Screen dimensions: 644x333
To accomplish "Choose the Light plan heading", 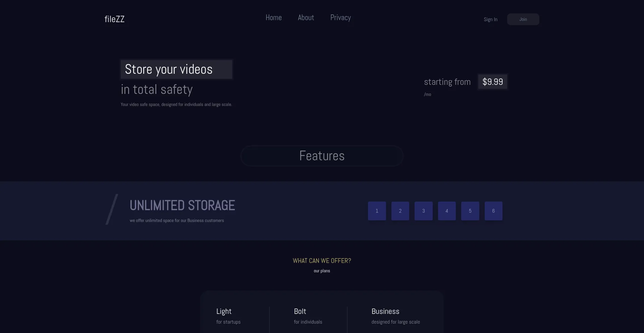I will (224, 312).
